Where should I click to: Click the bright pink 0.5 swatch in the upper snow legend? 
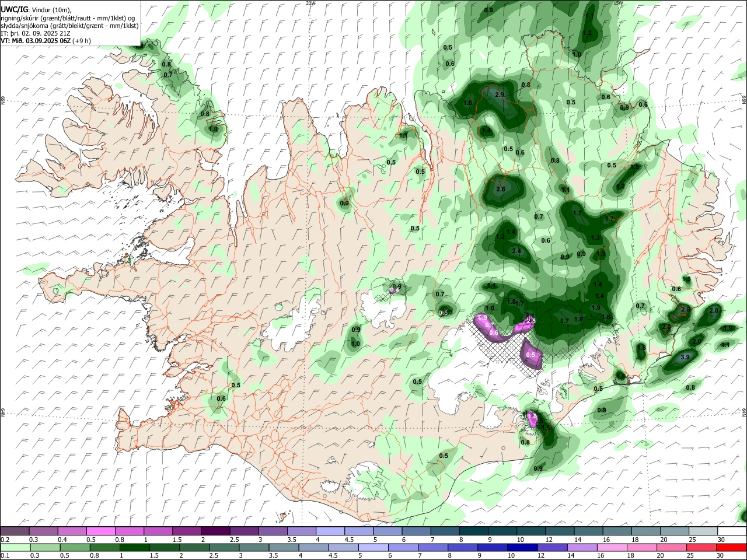click(x=100, y=531)
